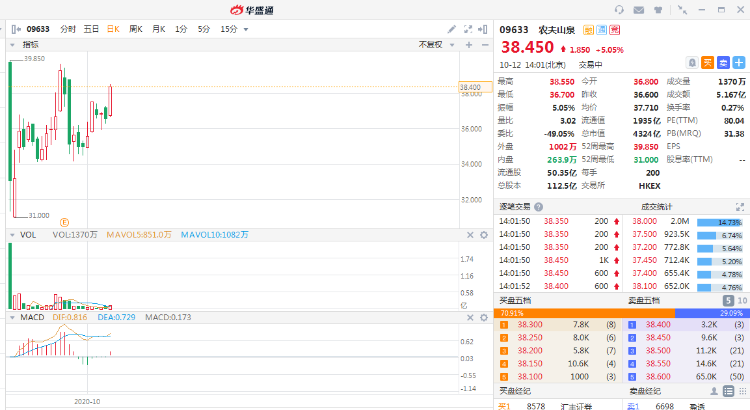
Task: Open customer service headset icon
Action: [x=620, y=9]
